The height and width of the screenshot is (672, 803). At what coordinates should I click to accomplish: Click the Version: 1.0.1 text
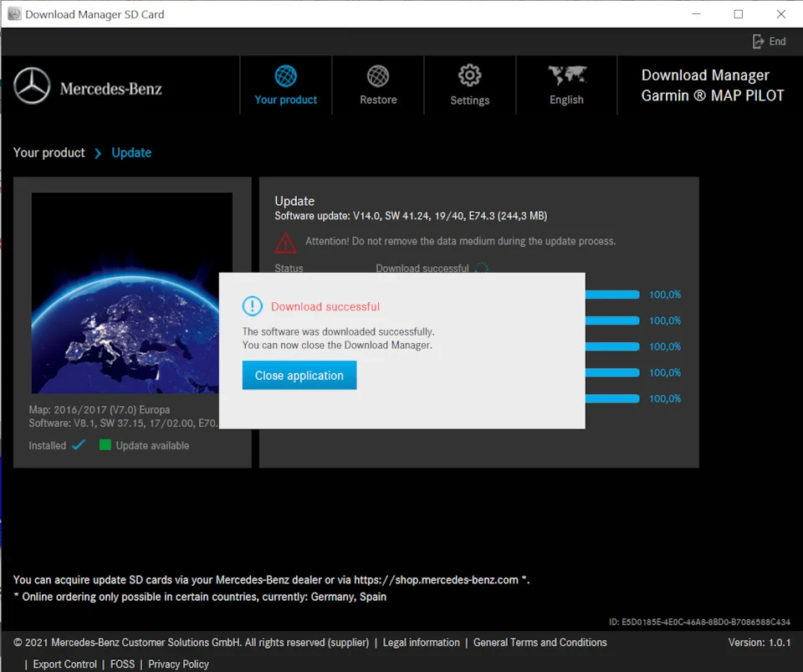pyautogui.click(x=760, y=643)
